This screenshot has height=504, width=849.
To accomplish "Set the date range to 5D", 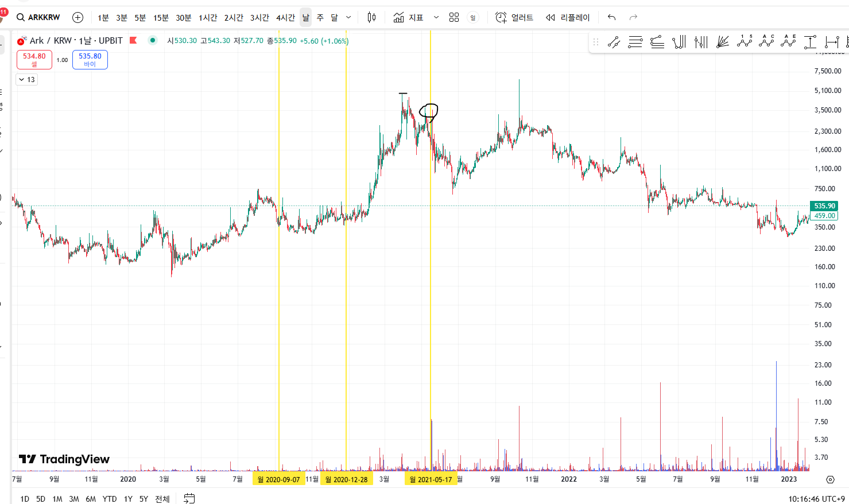I will [x=41, y=499].
